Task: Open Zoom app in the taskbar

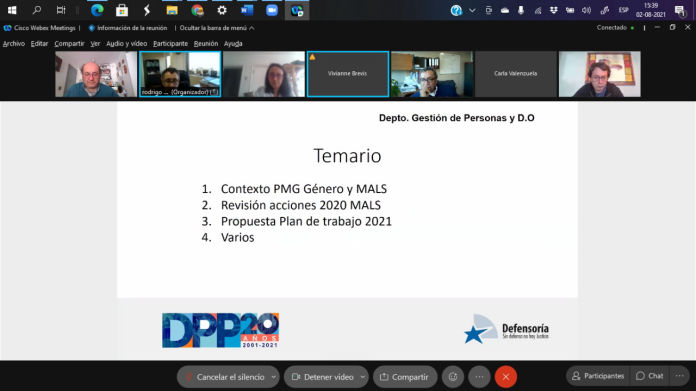Action: click(x=272, y=10)
